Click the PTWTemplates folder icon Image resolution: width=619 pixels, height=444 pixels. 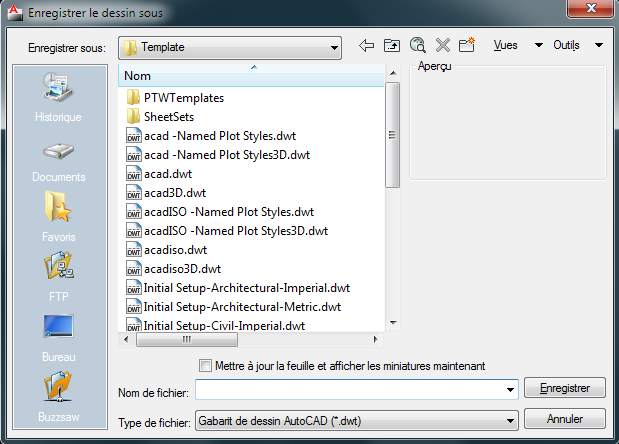133,97
